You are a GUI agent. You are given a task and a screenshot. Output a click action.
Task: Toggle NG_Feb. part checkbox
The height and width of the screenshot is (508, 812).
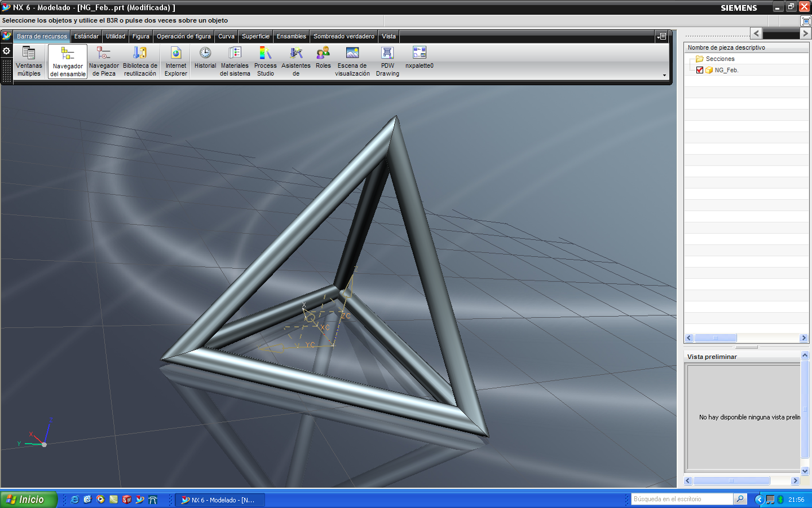point(700,70)
